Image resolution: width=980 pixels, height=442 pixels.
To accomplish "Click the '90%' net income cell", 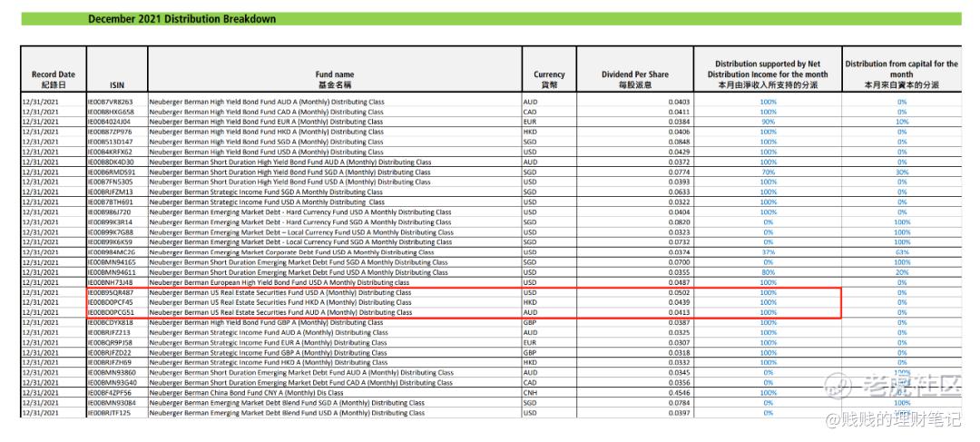I will (769, 122).
